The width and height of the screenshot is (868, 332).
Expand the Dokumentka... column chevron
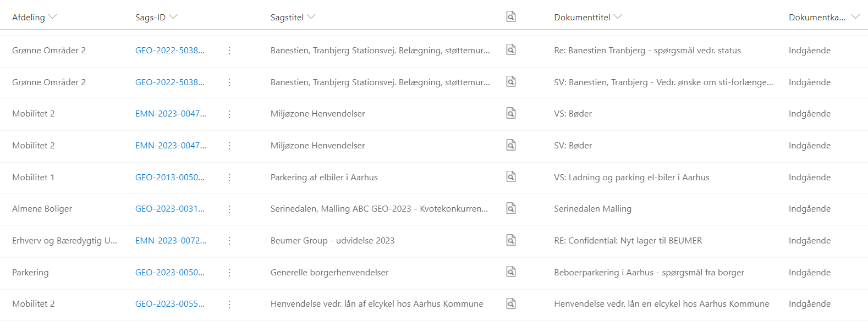tap(855, 17)
